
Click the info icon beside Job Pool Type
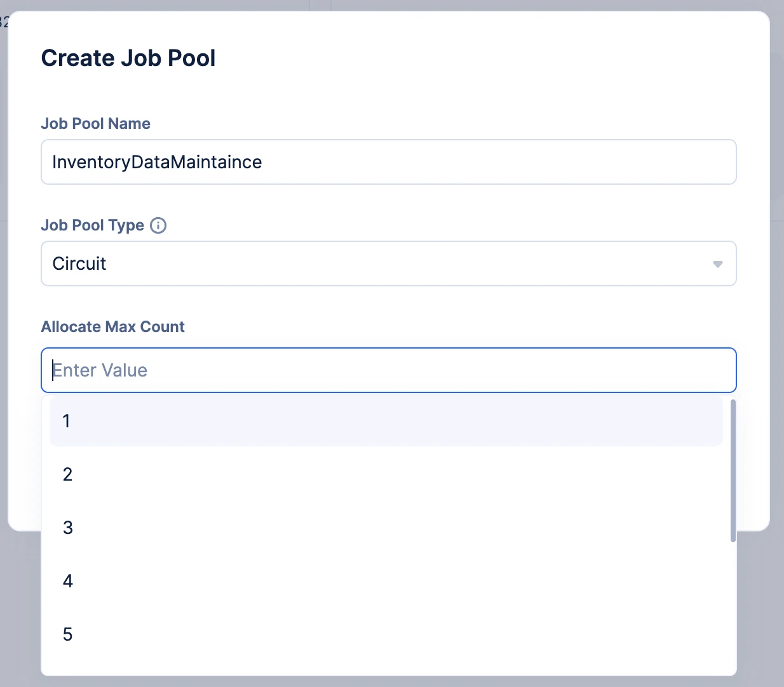click(158, 225)
